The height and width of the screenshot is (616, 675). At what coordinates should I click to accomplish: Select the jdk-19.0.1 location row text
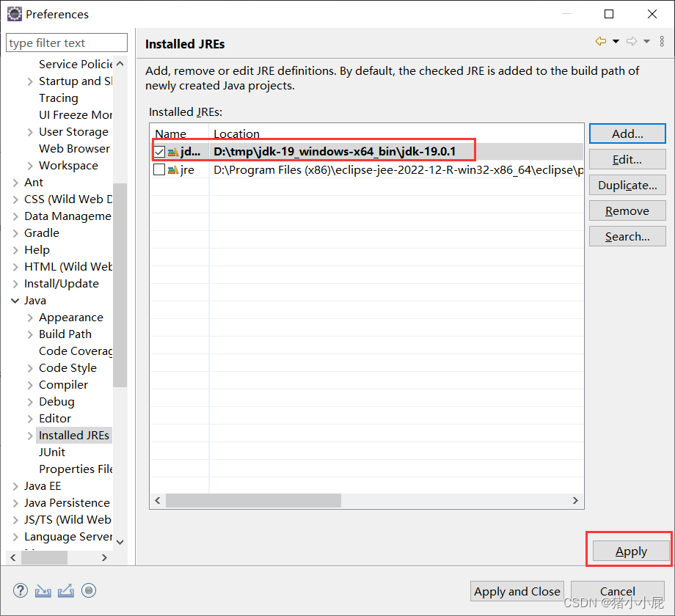(x=335, y=152)
